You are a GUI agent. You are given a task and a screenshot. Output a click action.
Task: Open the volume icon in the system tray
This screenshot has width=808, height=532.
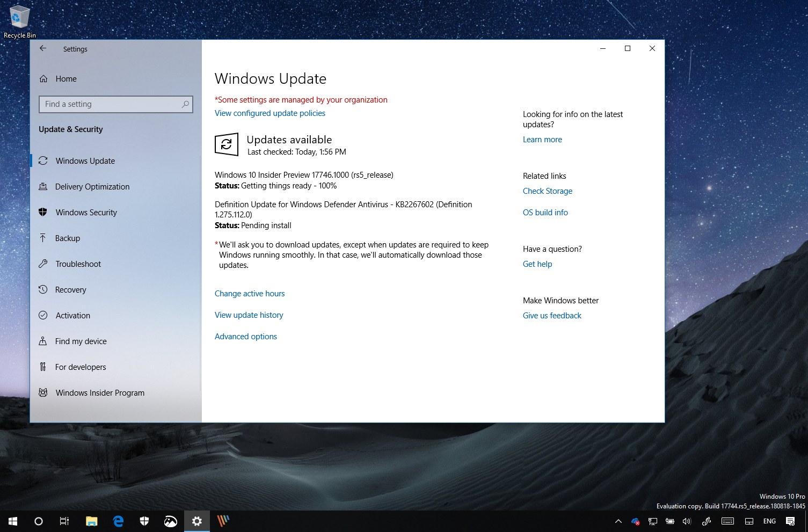(687, 521)
